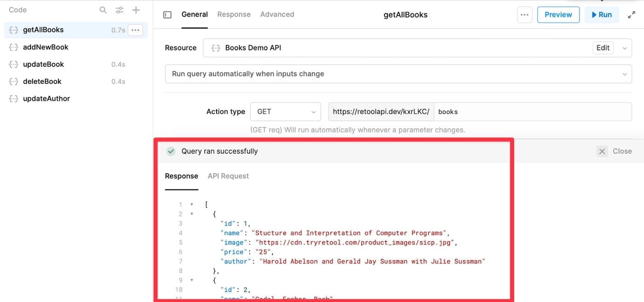Image resolution: width=644 pixels, height=302 pixels.
Task: Open Preview for getAllBooks
Action: tap(558, 14)
